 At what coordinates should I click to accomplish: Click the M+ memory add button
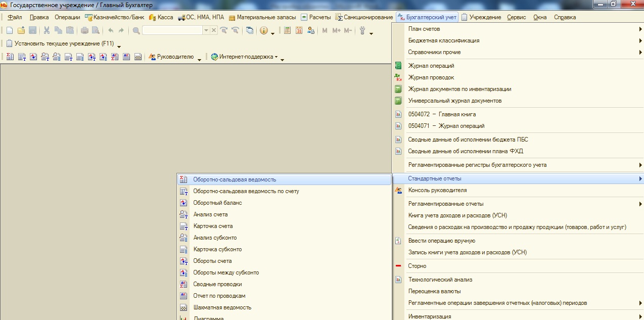pos(336,30)
